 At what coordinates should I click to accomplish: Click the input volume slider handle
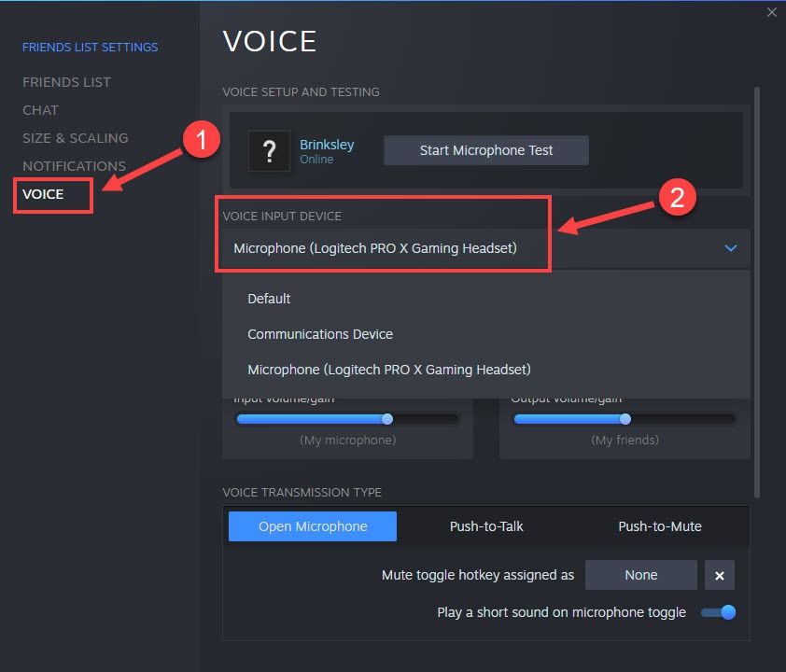tap(387, 419)
